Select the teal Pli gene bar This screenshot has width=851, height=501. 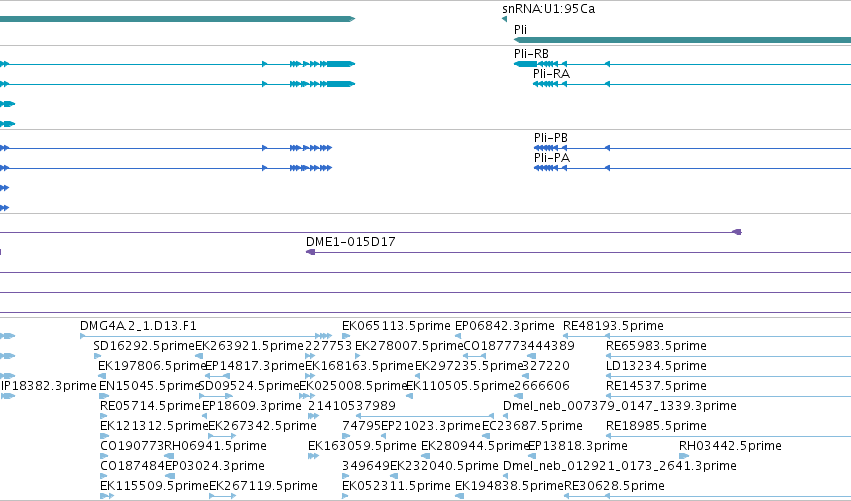[682, 40]
